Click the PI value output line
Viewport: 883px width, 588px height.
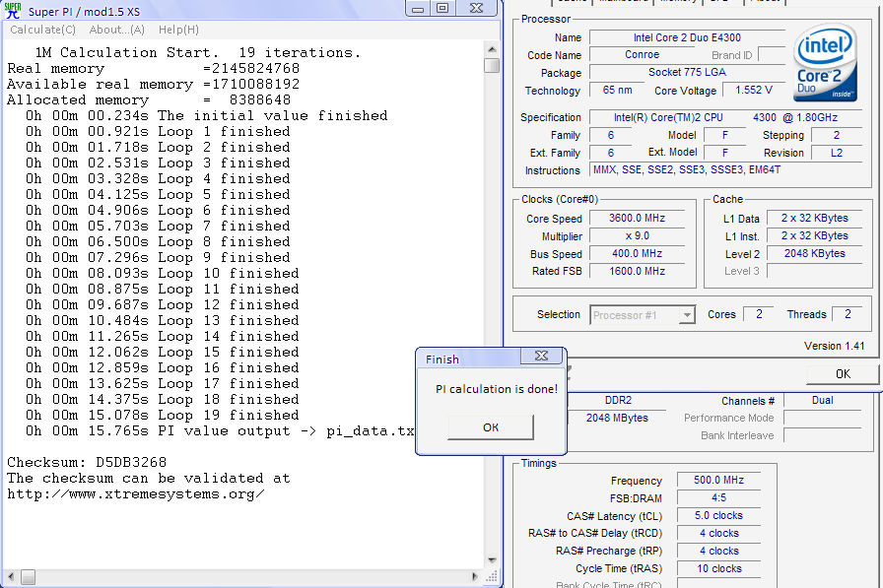(x=220, y=431)
